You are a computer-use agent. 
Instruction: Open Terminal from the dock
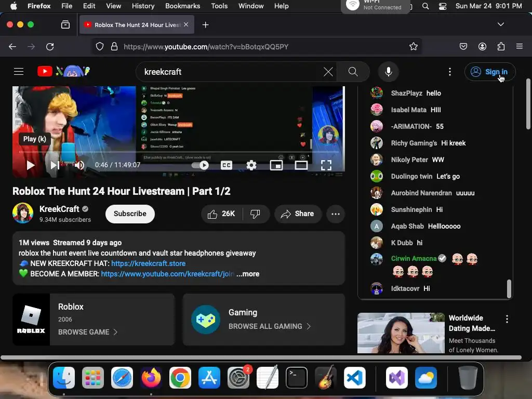pyautogui.click(x=297, y=378)
